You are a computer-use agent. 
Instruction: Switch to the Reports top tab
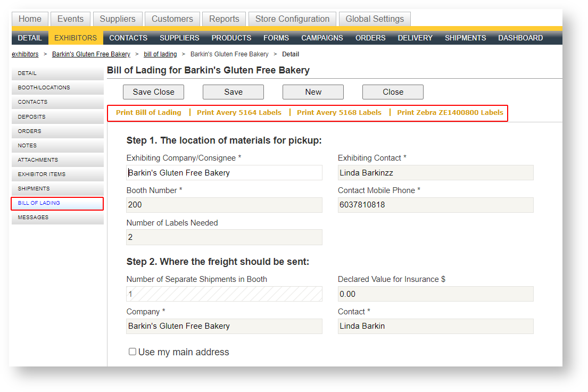coord(224,19)
